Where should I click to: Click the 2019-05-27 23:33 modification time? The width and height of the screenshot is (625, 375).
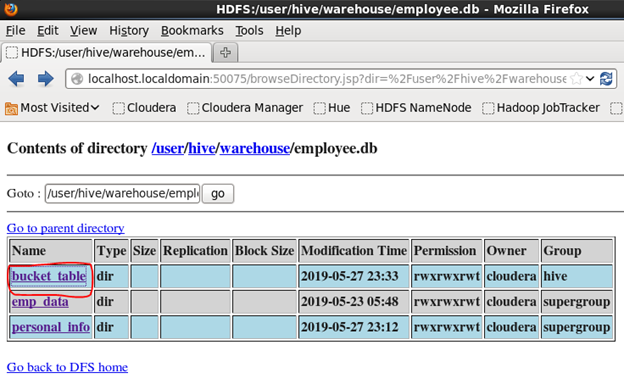pos(350,276)
